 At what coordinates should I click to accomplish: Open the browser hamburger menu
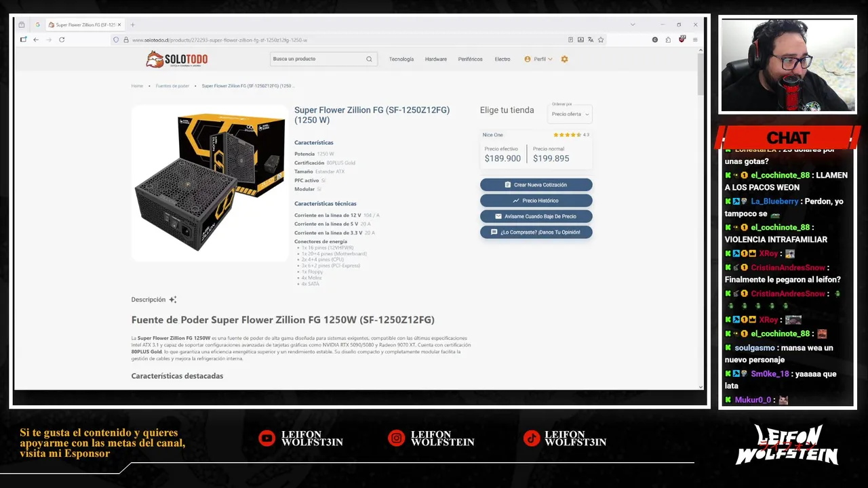coord(695,40)
